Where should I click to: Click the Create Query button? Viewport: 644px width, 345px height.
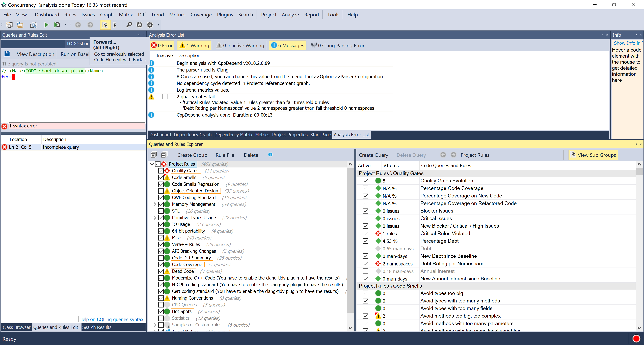point(373,155)
